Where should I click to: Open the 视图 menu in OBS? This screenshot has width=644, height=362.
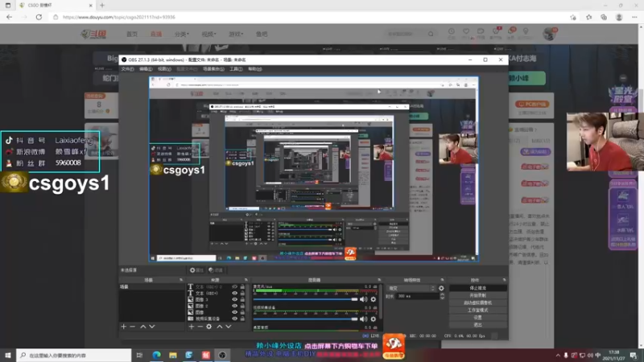(x=164, y=69)
